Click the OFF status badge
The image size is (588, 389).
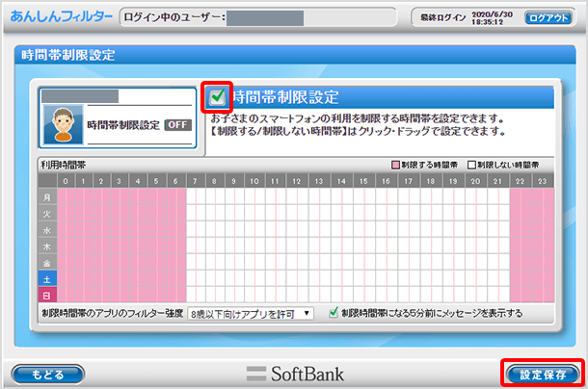click(175, 124)
